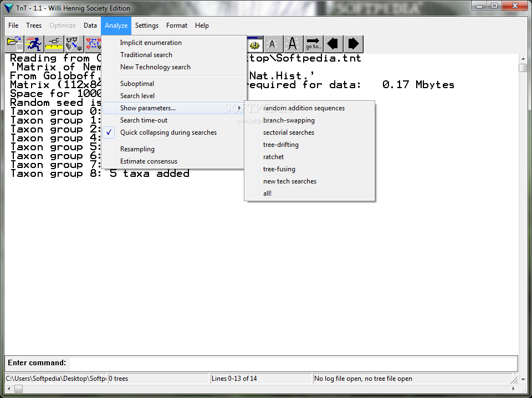Close the Analyze menu by clicking Analyze
The height and width of the screenshot is (398, 532).
(116, 25)
